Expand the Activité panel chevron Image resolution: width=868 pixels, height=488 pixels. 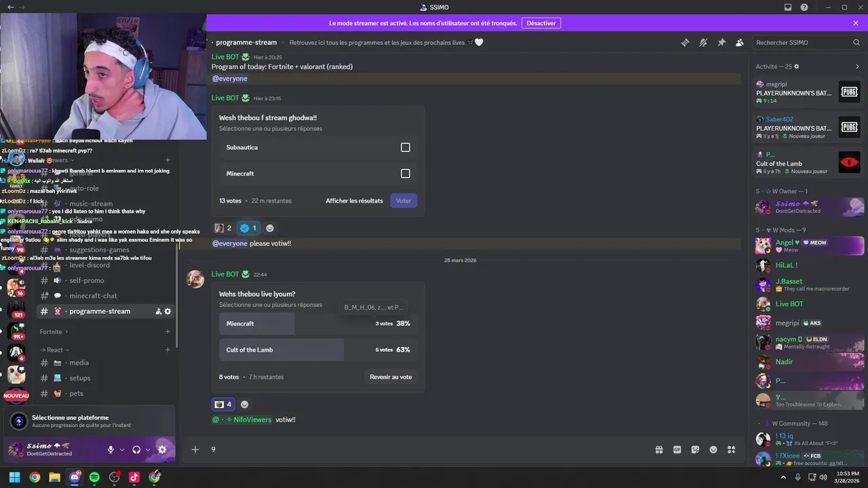click(x=857, y=66)
